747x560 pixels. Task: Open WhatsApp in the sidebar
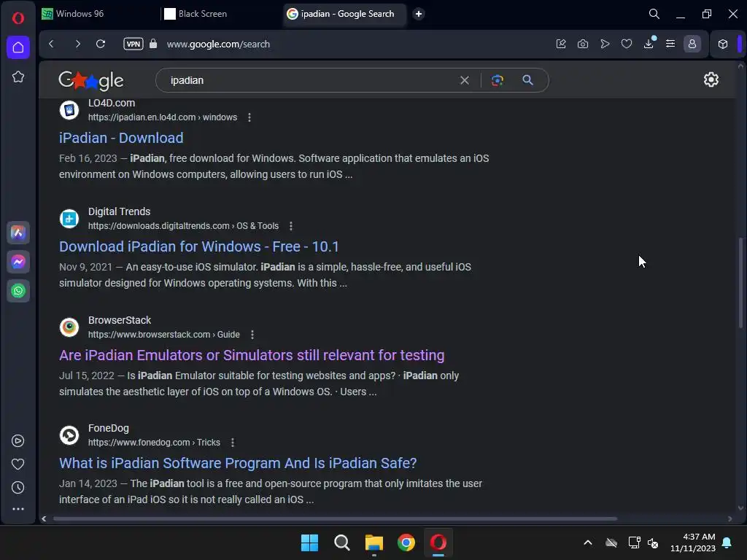click(18, 291)
